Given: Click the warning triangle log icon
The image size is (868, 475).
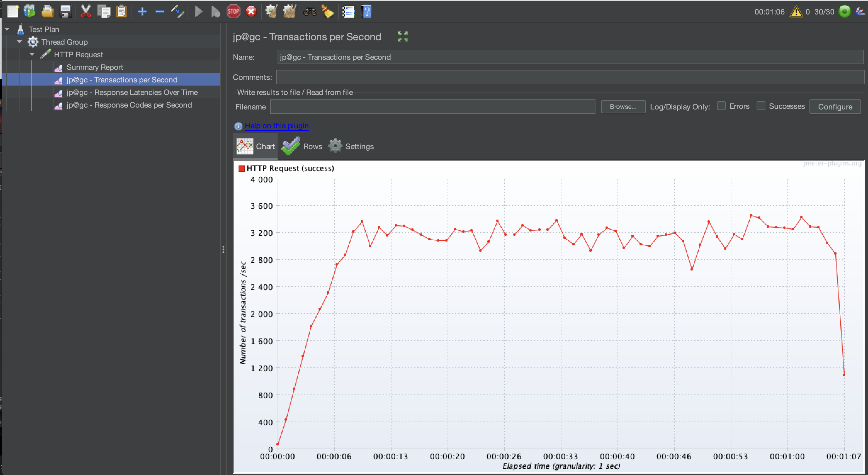Looking at the screenshot, I should point(796,12).
